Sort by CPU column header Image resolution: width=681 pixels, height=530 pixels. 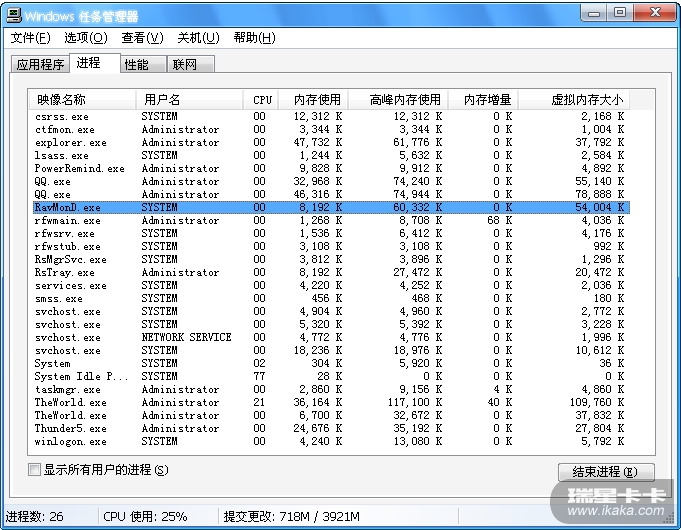click(x=261, y=100)
